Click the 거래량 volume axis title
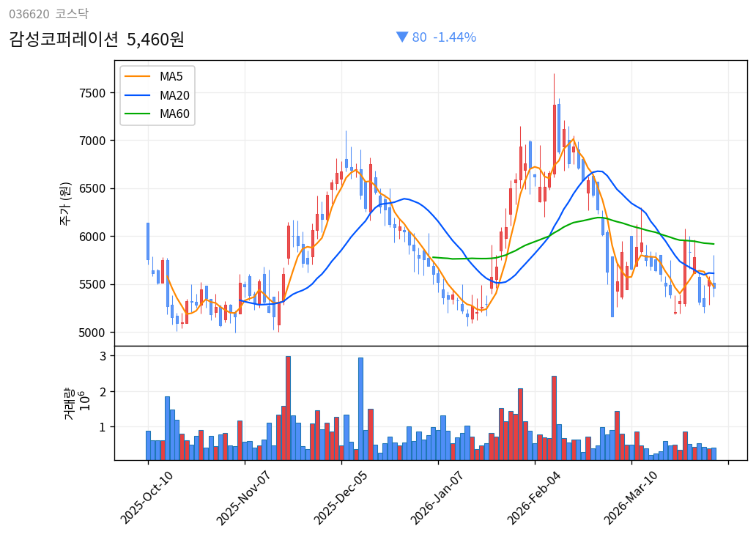756x537 pixels. [68, 403]
